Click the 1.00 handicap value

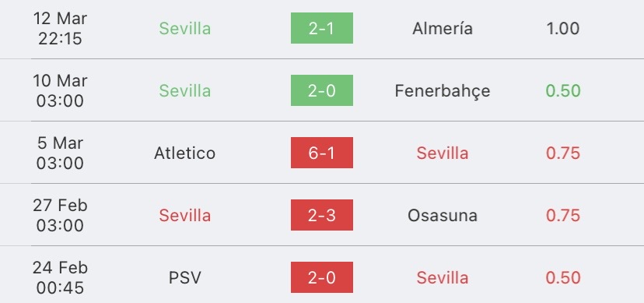562,28
